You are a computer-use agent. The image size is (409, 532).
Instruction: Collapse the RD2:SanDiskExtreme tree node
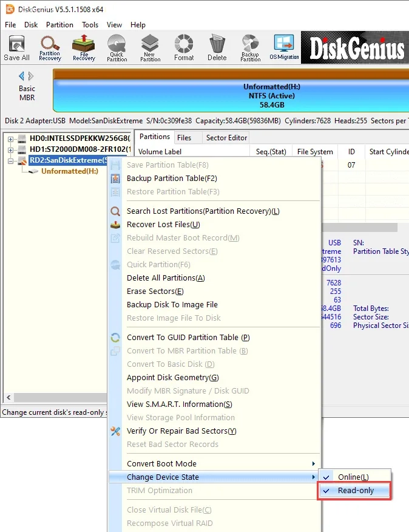(10, 161)
